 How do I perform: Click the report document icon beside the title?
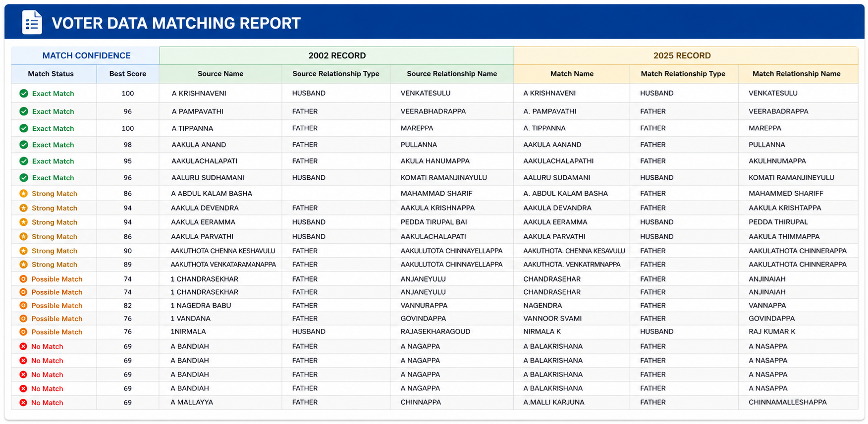32,23
